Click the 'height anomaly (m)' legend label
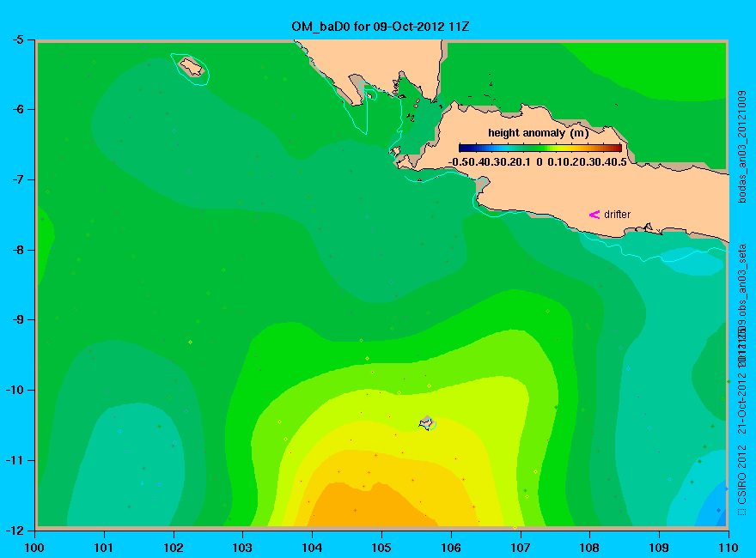This screenshot has height=558, width=756. coord(538,132)
